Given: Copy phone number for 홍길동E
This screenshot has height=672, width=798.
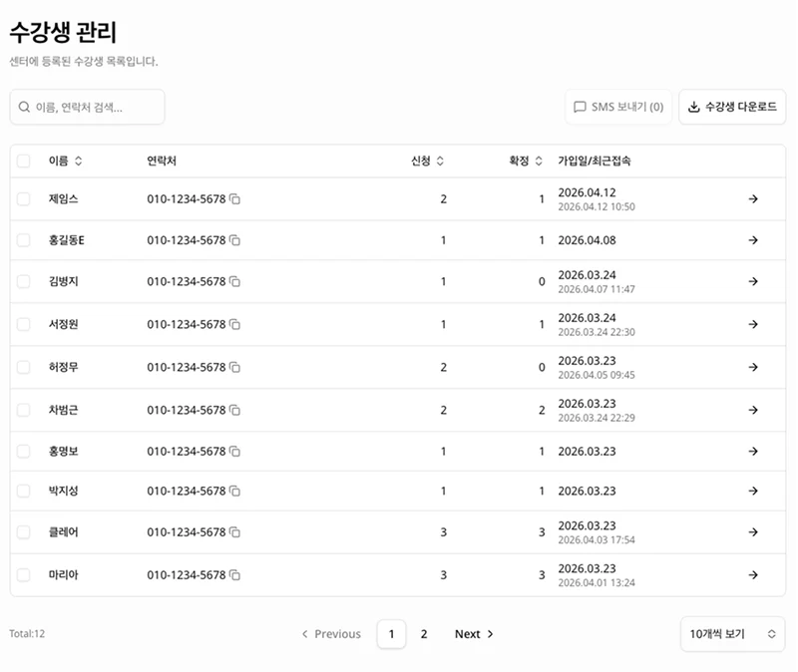Looking at the screenshot, I should tap(234, 240).
